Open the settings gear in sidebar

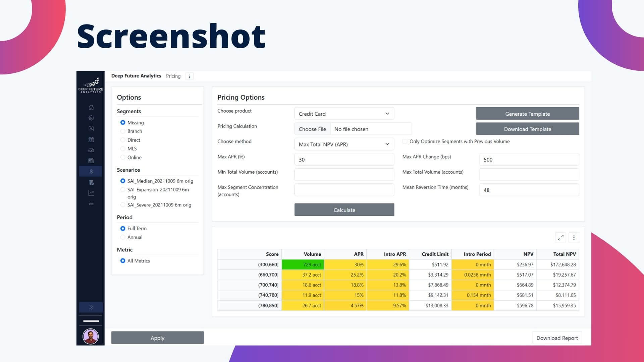tap(91, 118)
